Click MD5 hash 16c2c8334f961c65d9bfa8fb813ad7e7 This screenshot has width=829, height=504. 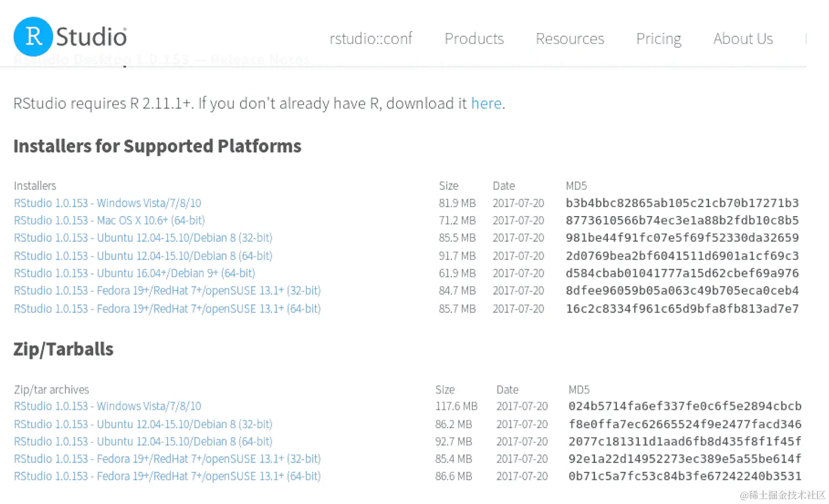682,309
